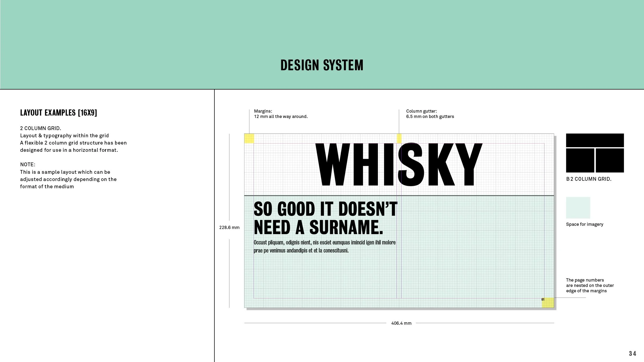Image resolution: width=644 pixels, height=362 pixels.
Task: Click the page number 34
Action: pyautogui.click(x=632, y=353)
